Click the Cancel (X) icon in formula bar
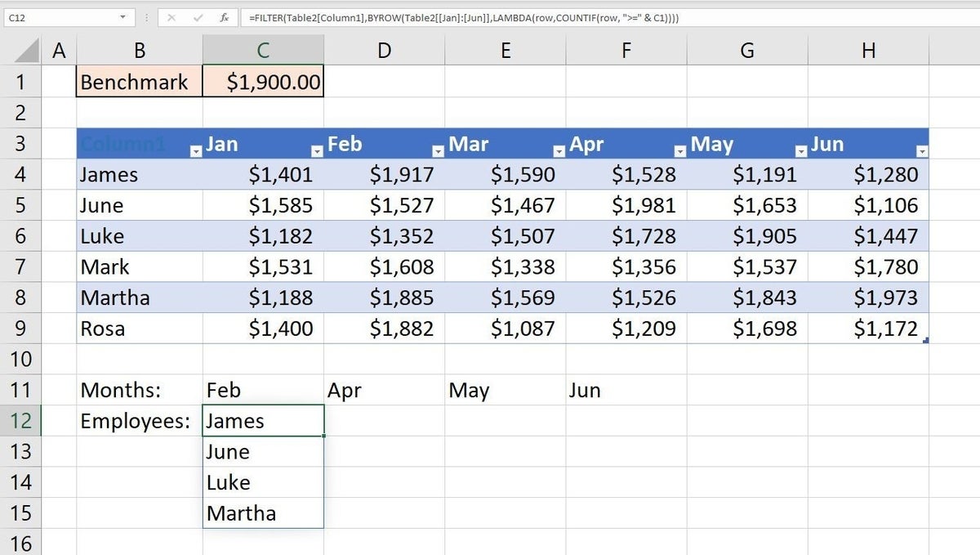 (x=172, y=17)
